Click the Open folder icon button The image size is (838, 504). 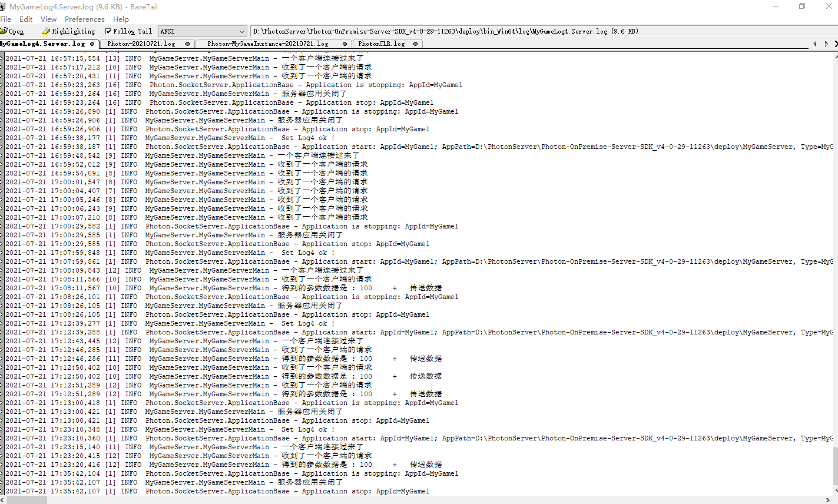click(x=12, y=31)
